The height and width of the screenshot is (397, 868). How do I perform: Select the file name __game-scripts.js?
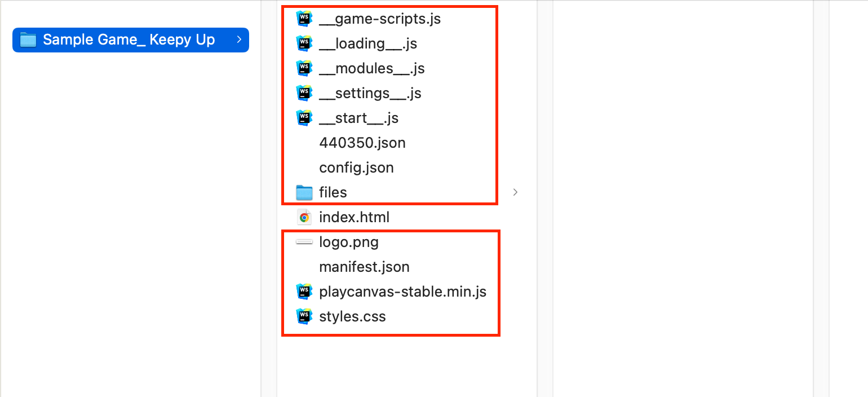tap(380, 19)
